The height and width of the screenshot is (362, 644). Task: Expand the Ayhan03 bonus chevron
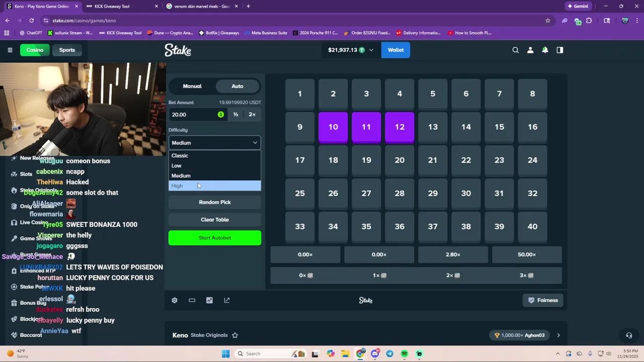pos(558,335)
